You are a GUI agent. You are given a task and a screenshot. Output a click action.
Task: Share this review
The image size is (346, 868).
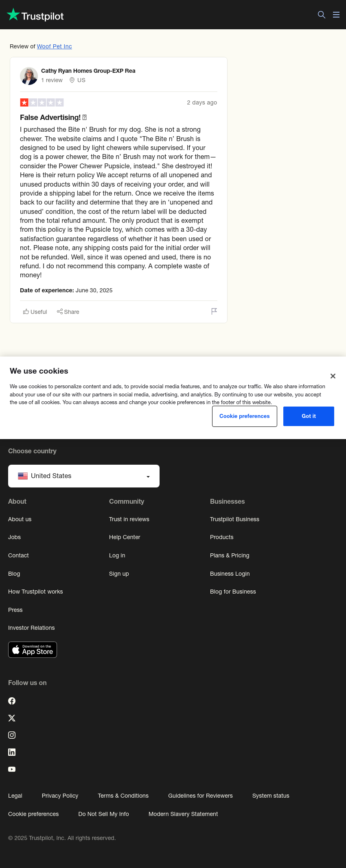point(68,312)
